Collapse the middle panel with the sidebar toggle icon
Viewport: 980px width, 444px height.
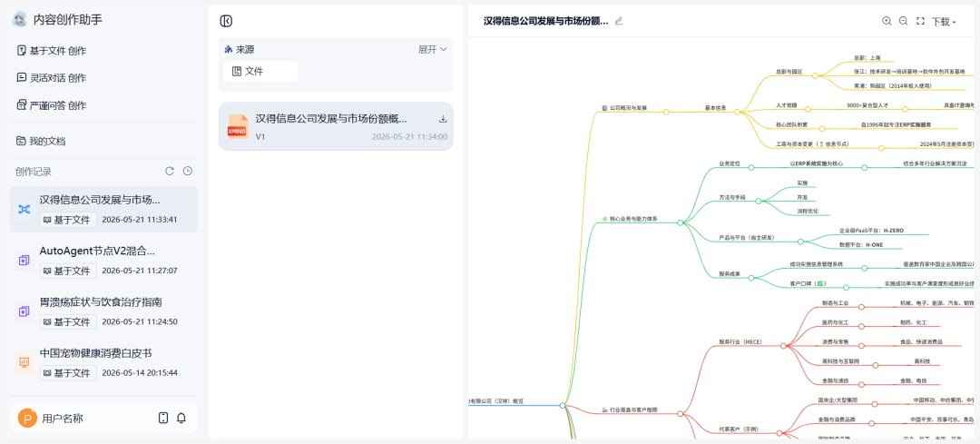(226, 21)
